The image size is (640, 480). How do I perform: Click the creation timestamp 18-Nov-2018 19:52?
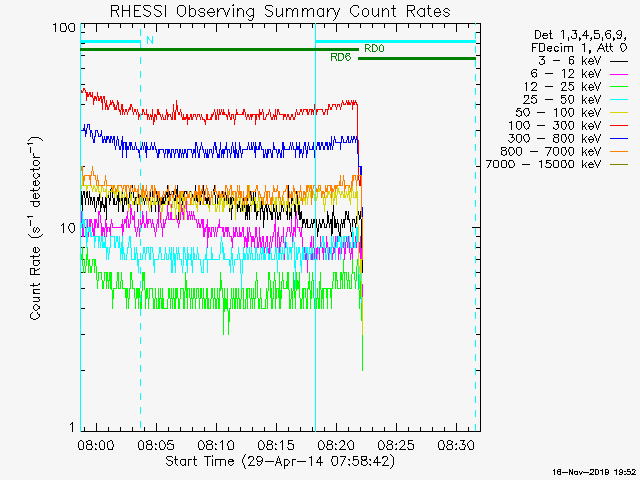coord(594,473)
